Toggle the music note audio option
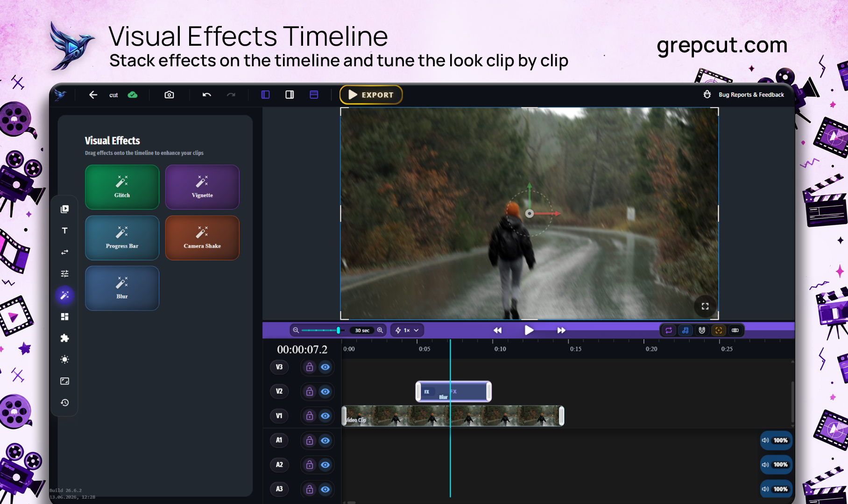The height and width of the screenshot is (504, 848). click(x=685, y=330)
